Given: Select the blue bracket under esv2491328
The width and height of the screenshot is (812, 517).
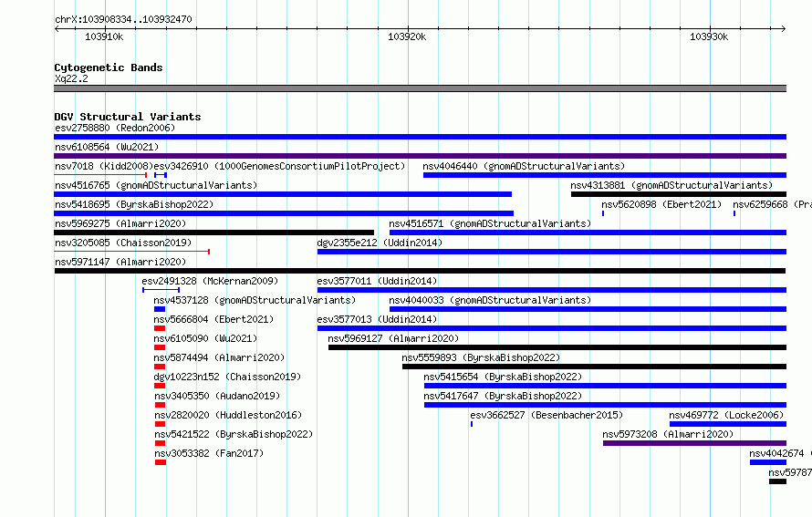Looking at the screenshot, I should [161, 290].
